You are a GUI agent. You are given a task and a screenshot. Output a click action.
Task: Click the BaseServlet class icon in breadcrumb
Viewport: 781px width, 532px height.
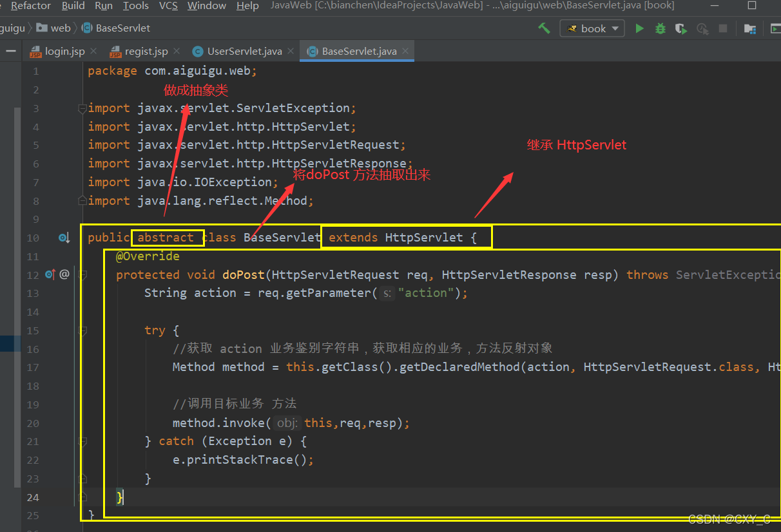pyautogui.click(x=87, y=28)
